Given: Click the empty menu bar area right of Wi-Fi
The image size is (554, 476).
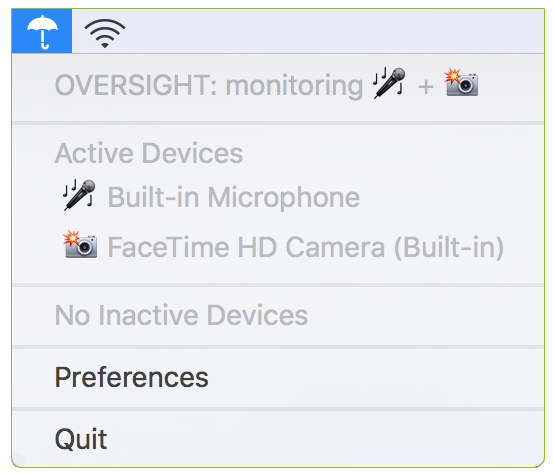Looking at the screenshot, I should click(335, 31).
